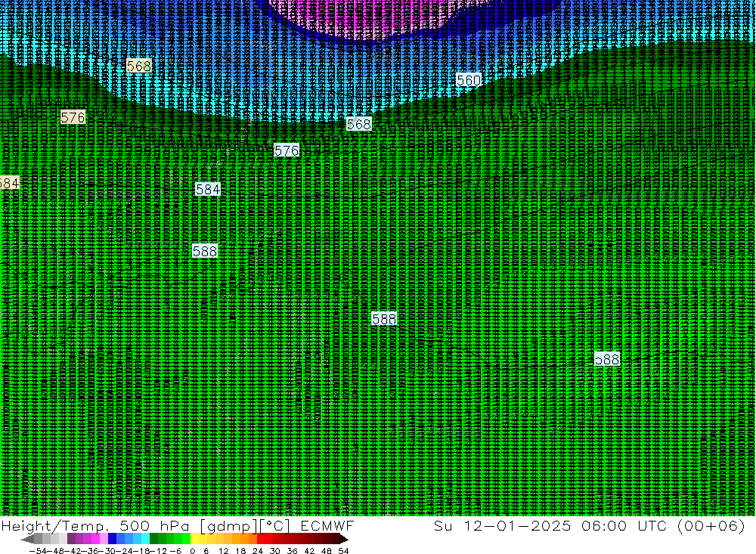
Task: Click the white 584 contour label
Action: click(x=208, y=189)
